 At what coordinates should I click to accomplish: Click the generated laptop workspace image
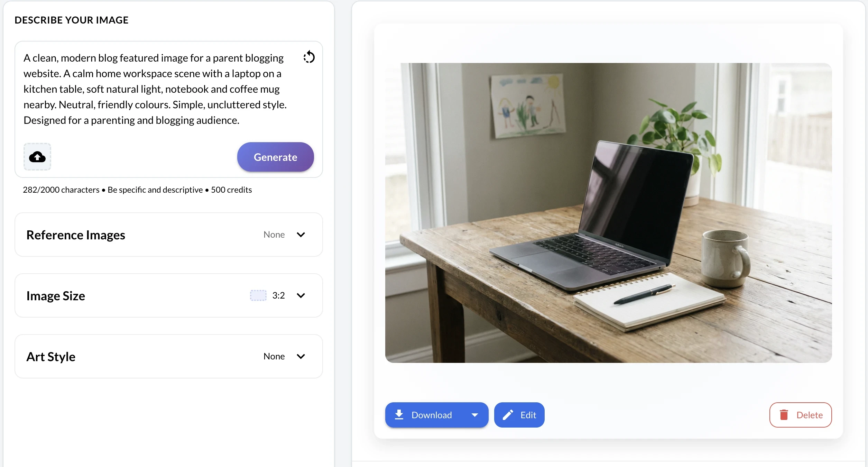(x=608, y=213)
